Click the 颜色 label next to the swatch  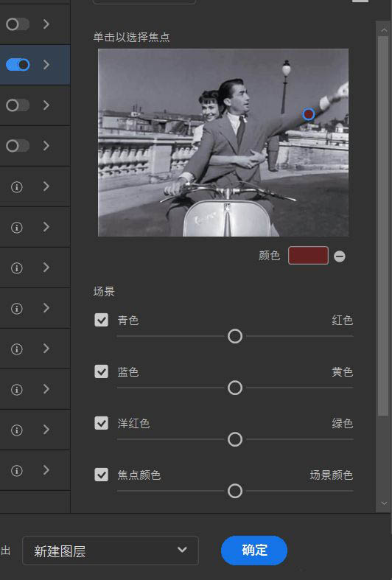(269, 256)
